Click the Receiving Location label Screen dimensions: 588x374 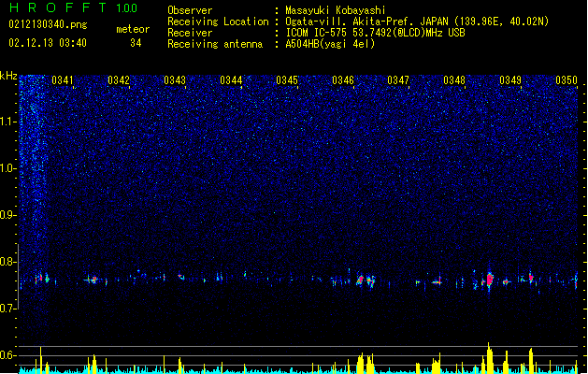[x=218, y=22]
